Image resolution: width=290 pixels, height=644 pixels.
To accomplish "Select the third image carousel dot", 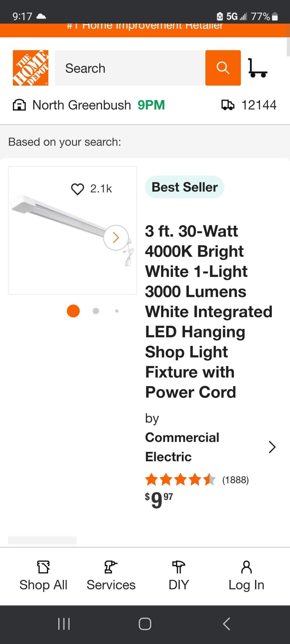I will 117,311.
